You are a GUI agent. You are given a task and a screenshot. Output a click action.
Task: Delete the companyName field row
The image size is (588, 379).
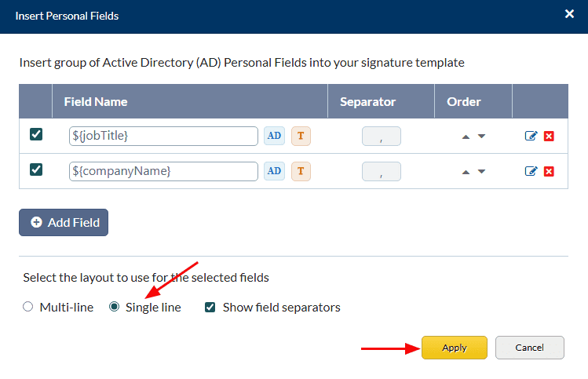click(x=549, y=171)
